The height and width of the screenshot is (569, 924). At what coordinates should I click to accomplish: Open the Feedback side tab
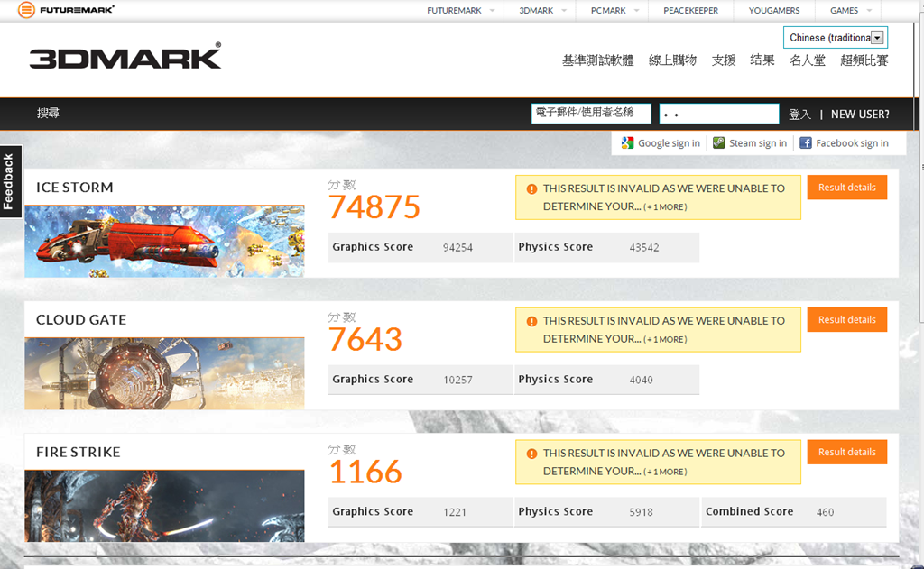coord(9,181)
